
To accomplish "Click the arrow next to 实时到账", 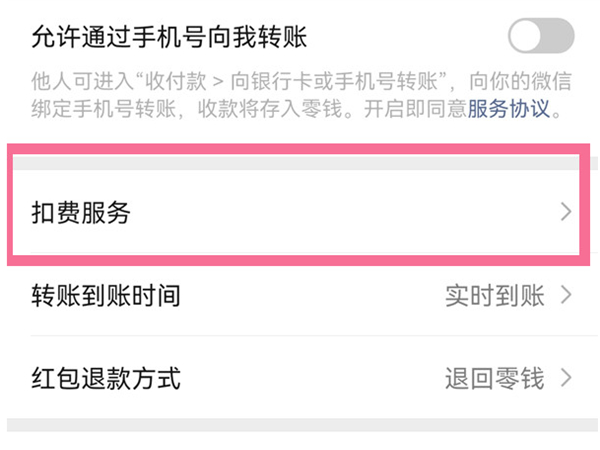I will [566, 296].
